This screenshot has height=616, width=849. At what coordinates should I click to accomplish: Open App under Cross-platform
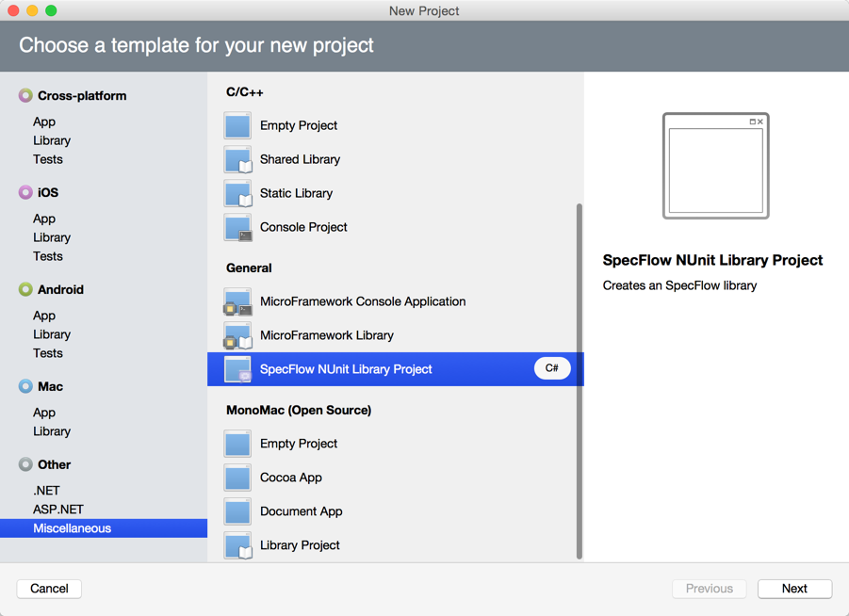pyautogui.click(x=44, y=122)
